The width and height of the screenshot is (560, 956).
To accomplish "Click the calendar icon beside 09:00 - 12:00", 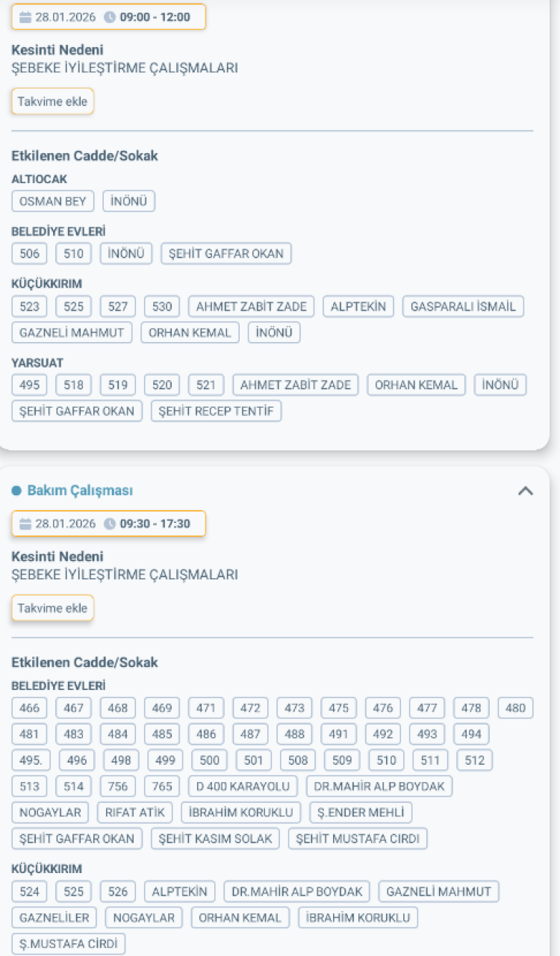I will [25, 17].
